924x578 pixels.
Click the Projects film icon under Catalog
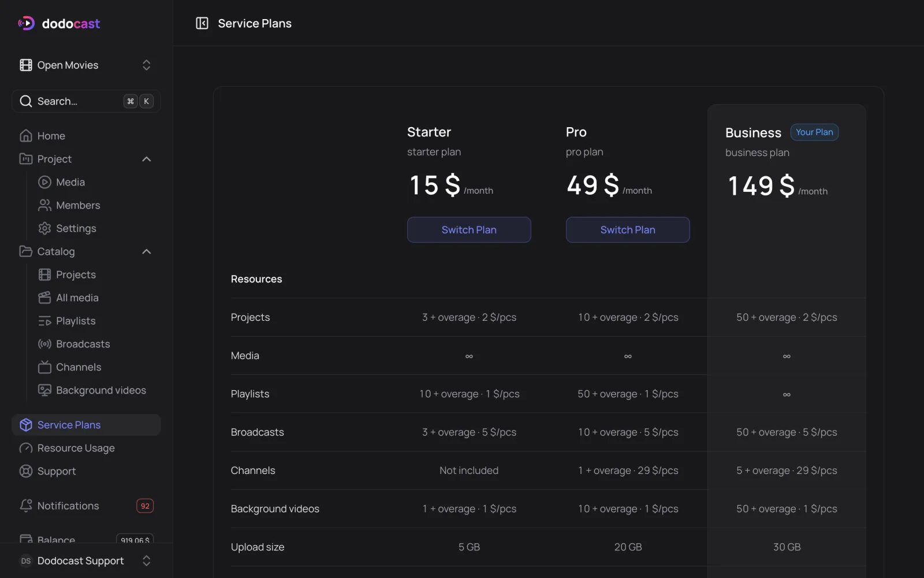[x=44, y=275]
